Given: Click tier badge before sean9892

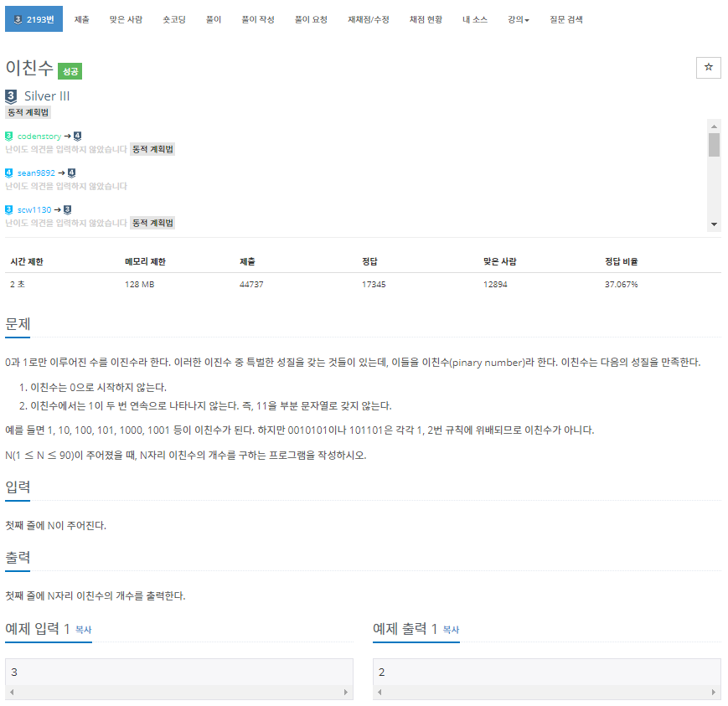Looking at the screenshot, I should coord(9,173).
